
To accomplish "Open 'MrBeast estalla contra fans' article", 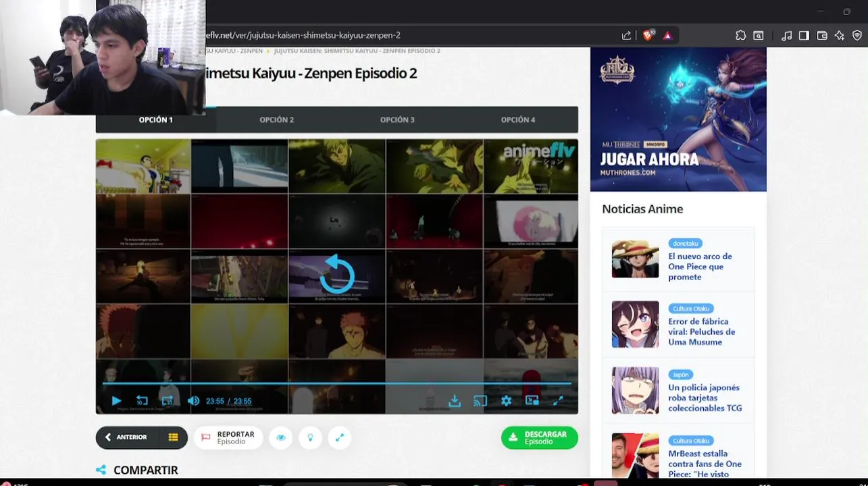I will 705,464.
